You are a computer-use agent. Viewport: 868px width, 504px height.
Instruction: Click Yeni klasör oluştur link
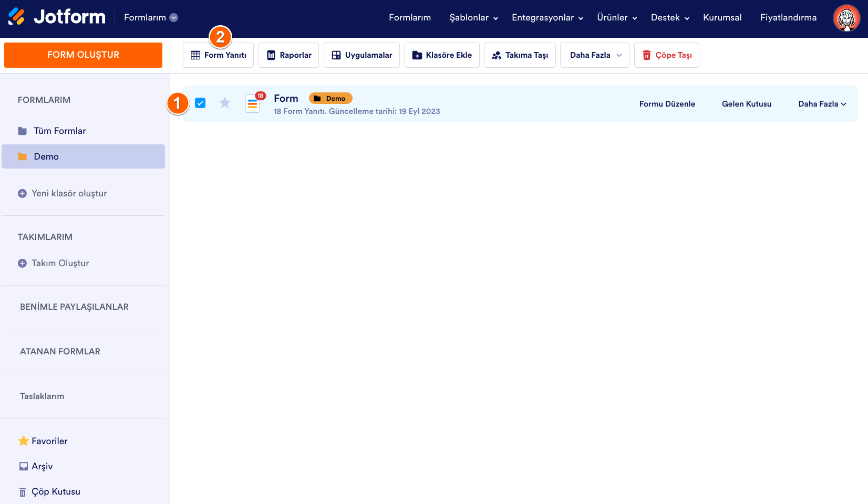pos(69,193)
